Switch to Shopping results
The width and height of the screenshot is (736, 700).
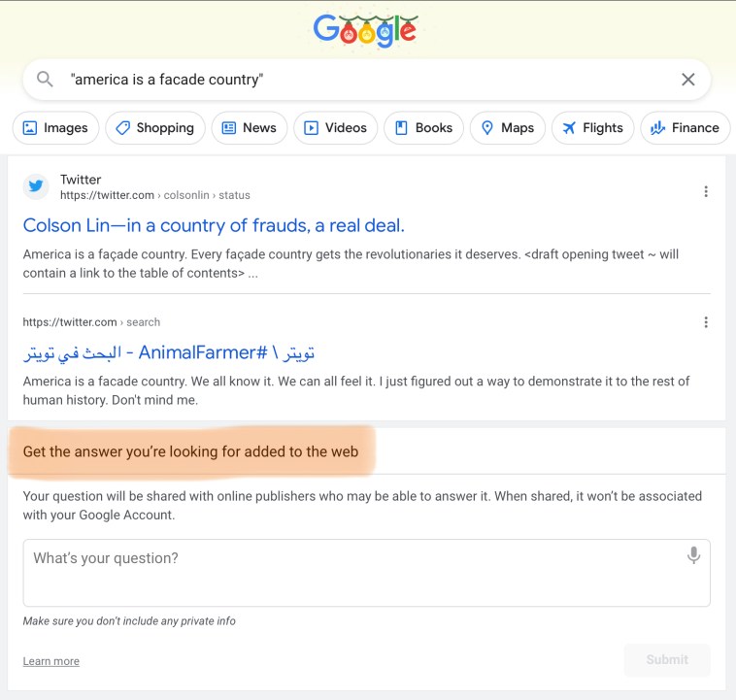154,128
